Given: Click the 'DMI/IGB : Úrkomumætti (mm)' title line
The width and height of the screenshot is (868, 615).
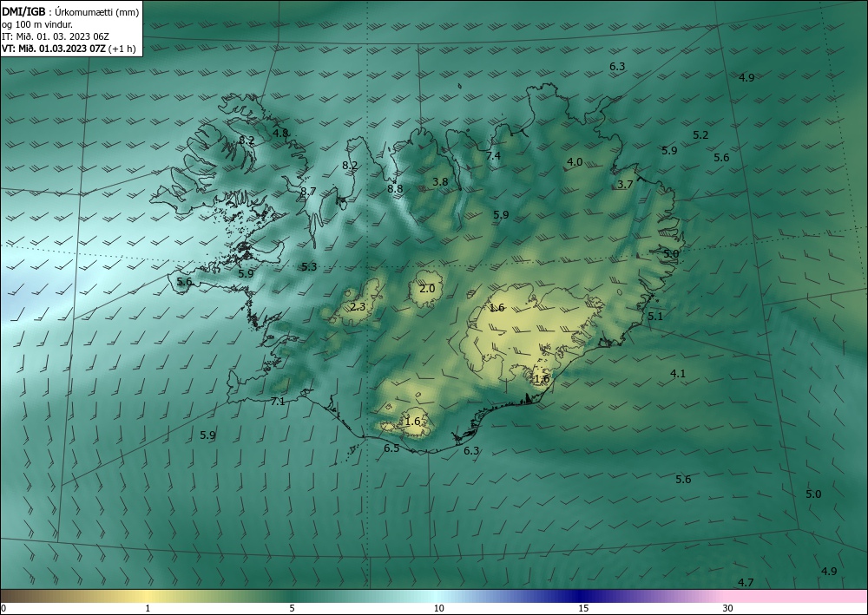Looking at the screenshot, I should 70,11.
